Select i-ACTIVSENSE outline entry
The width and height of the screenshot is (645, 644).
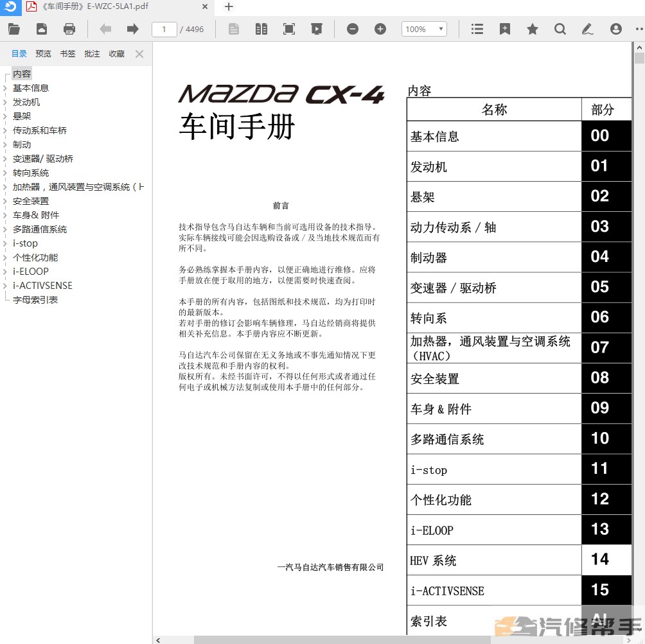point(42,286)
